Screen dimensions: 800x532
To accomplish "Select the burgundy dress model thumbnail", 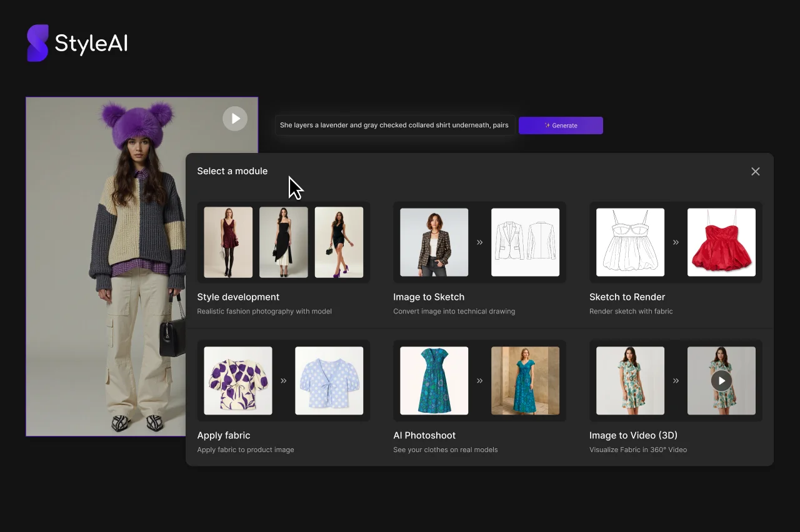I will [228, 242].
